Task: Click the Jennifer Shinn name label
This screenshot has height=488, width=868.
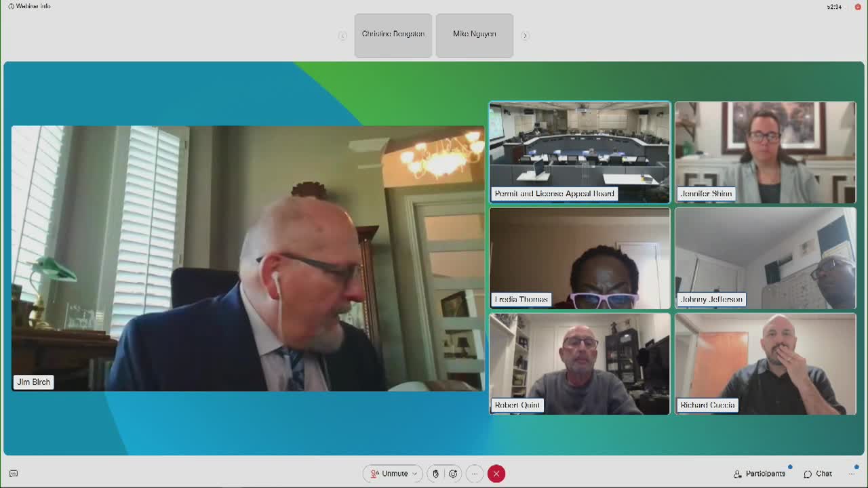Action: [x=706, y=194]
